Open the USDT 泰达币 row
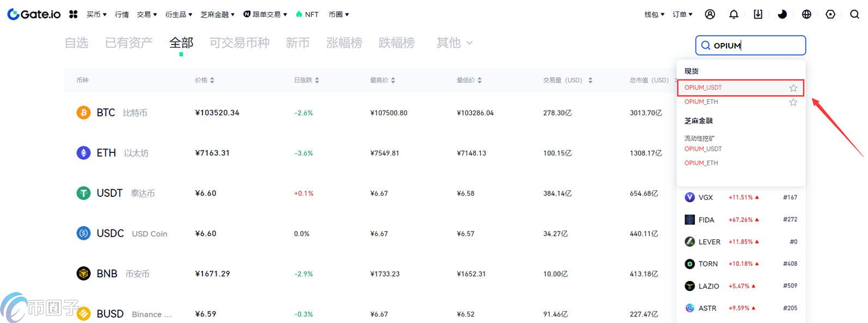868x323 pixels. point(369,193)
